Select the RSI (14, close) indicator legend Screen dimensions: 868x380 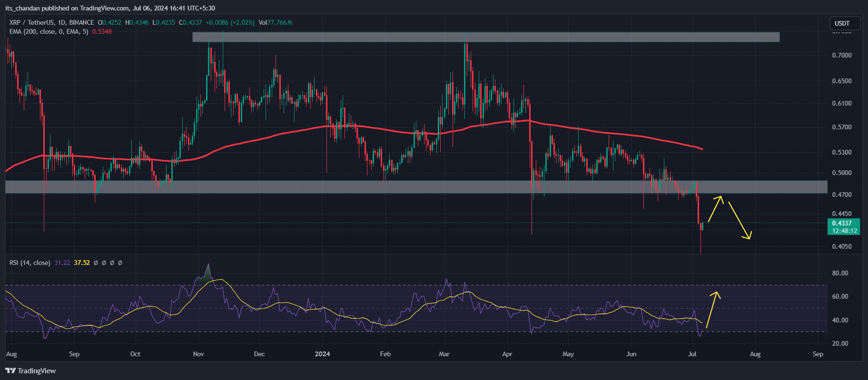click(x=30, y=263)
